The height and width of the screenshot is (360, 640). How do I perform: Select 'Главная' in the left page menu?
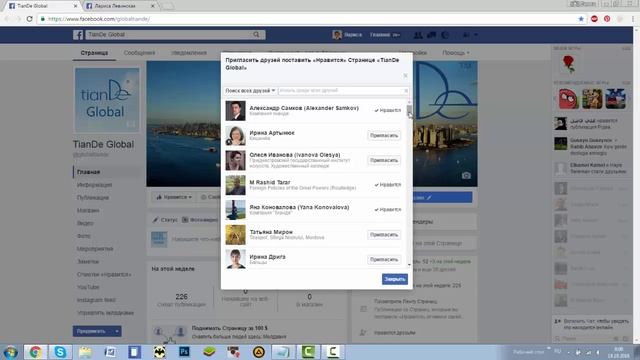point(89,172)
